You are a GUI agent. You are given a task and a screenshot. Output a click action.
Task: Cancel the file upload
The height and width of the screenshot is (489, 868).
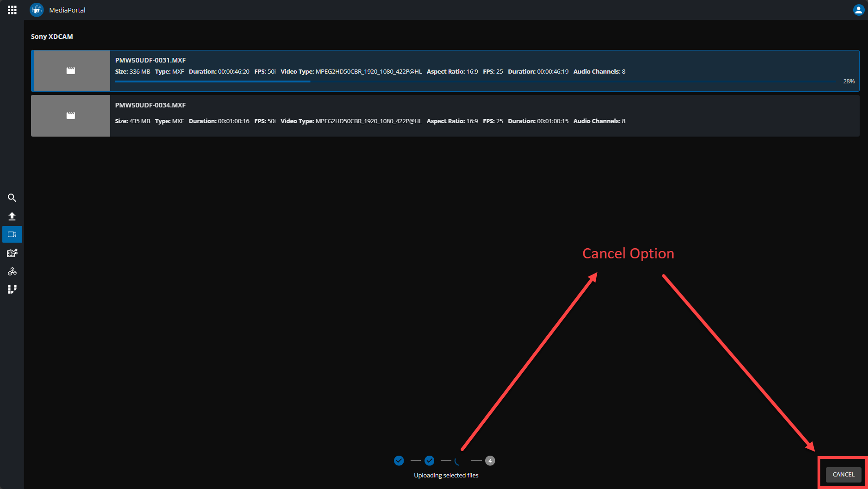pos(843,474)
